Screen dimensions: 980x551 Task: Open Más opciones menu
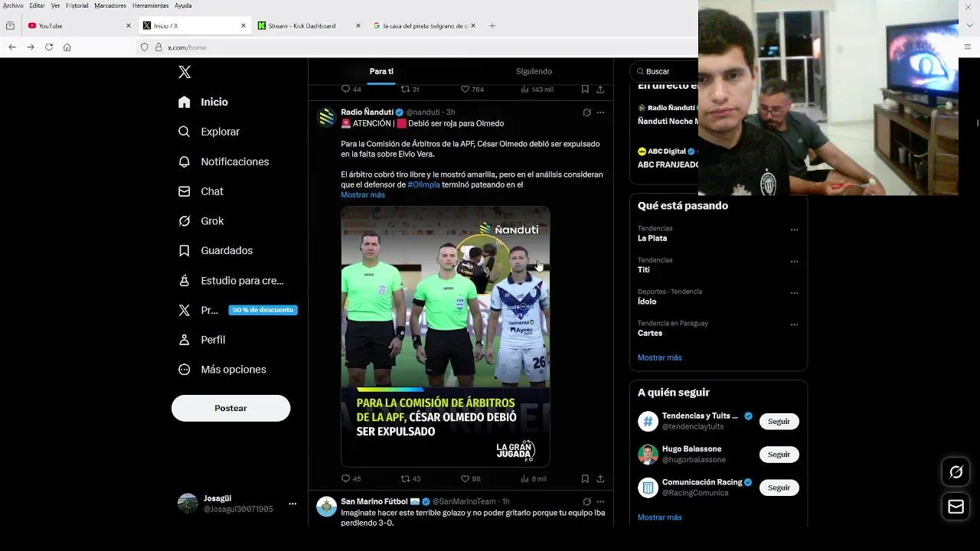click(222, 370)
